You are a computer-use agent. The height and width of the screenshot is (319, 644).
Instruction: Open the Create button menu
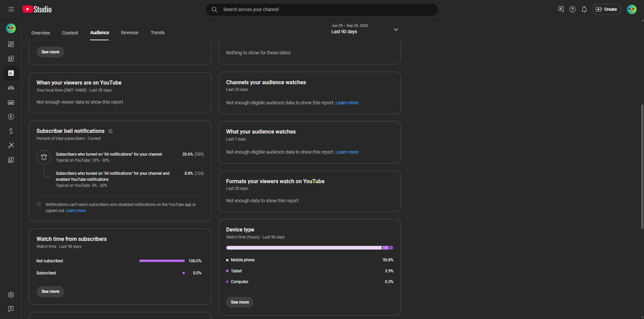tap(606, 9)
